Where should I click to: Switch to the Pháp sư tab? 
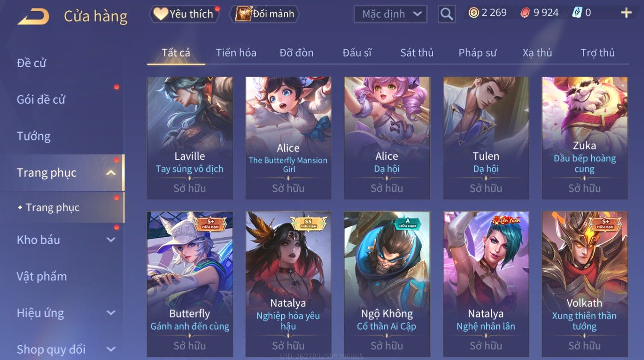click(x=477, y=53)
